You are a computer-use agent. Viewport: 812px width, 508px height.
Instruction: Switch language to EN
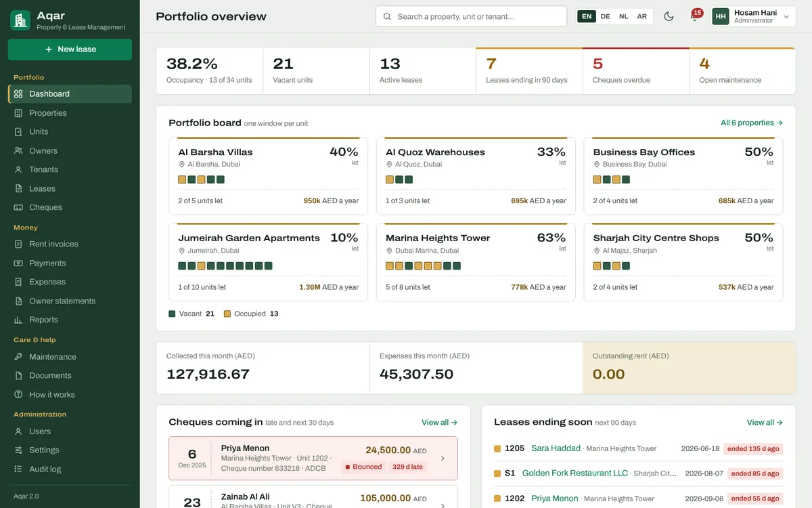pos(587,16)
